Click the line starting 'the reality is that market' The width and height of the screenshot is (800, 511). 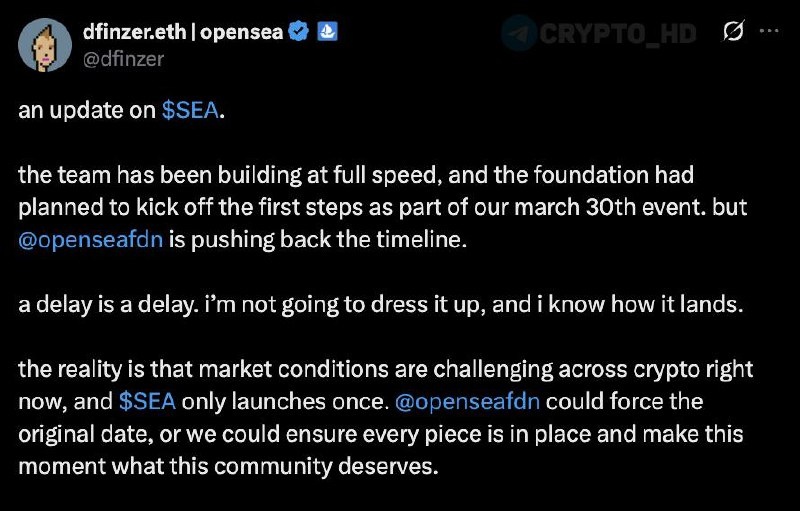click(386, 369)
